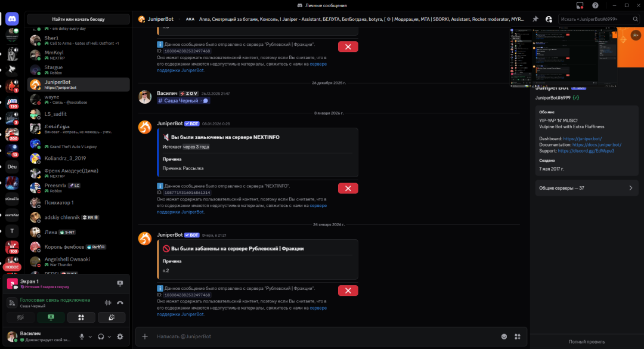Screen dimensions: 644x349
Task: Toggle camera on in voice panel
Action: (x=21, y=317)
